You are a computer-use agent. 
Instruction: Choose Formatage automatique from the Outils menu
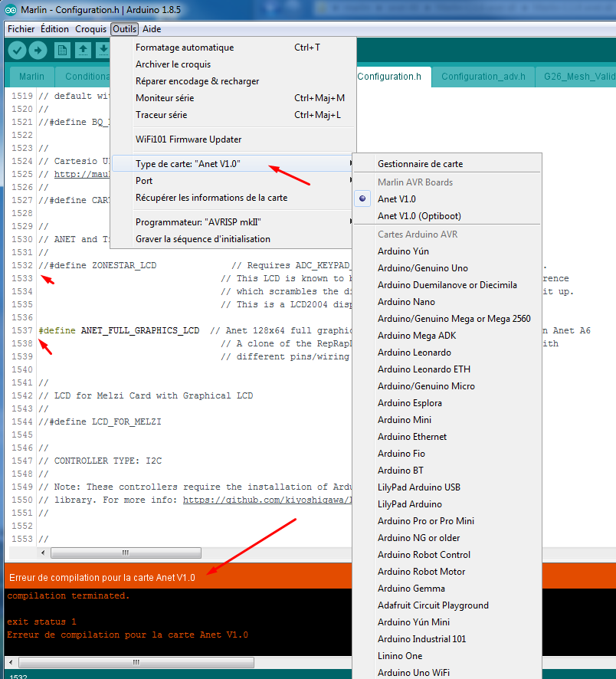(234, 48)
